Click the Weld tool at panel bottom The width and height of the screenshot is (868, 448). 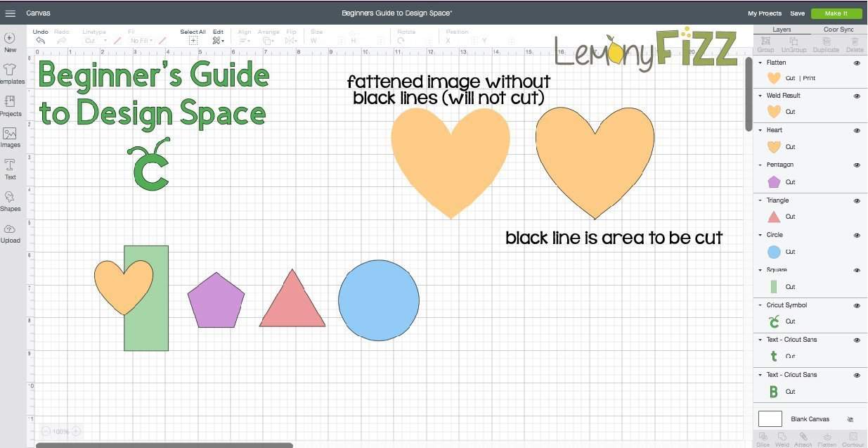782,440
